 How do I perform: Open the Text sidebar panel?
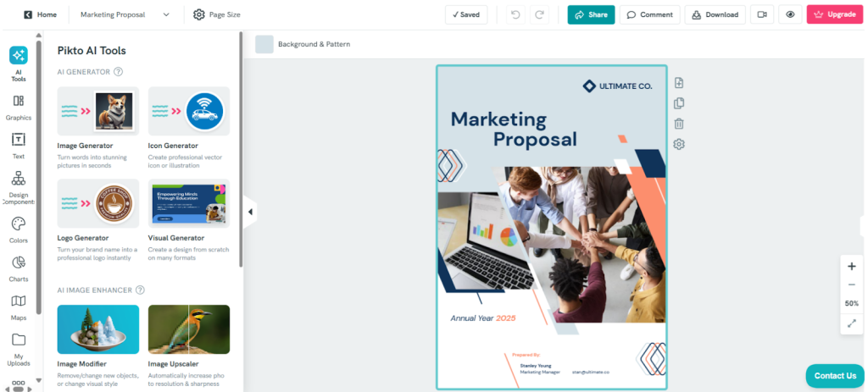[x=19, y=146]
